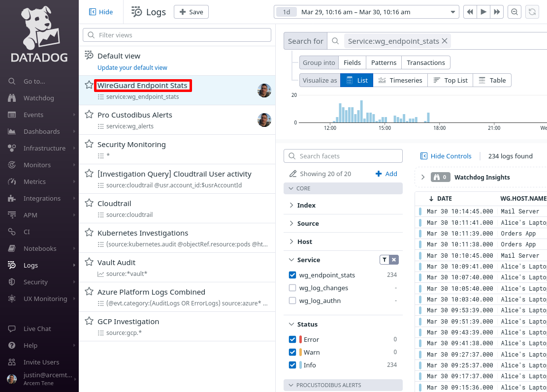
Task: Select List visualization
Action: [x=356, y=81]
